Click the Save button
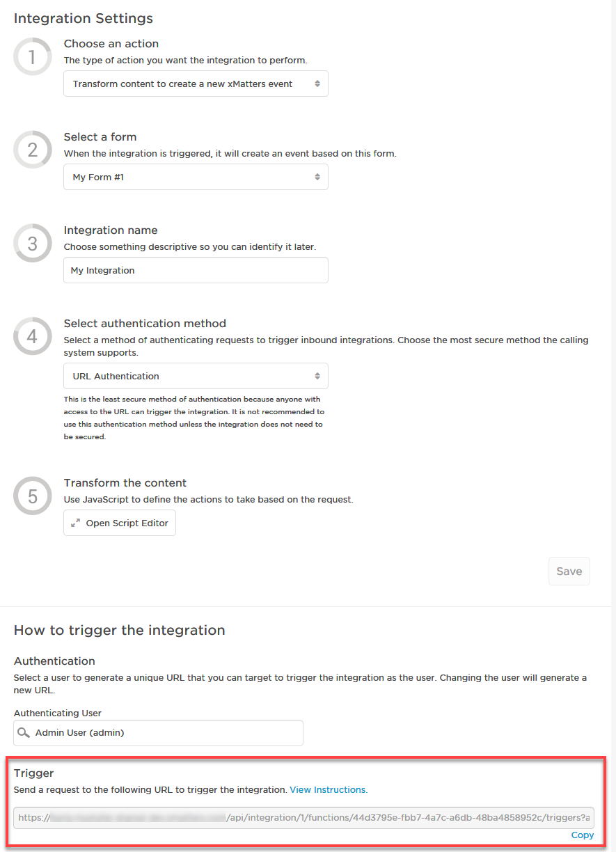 pos(569,571)
